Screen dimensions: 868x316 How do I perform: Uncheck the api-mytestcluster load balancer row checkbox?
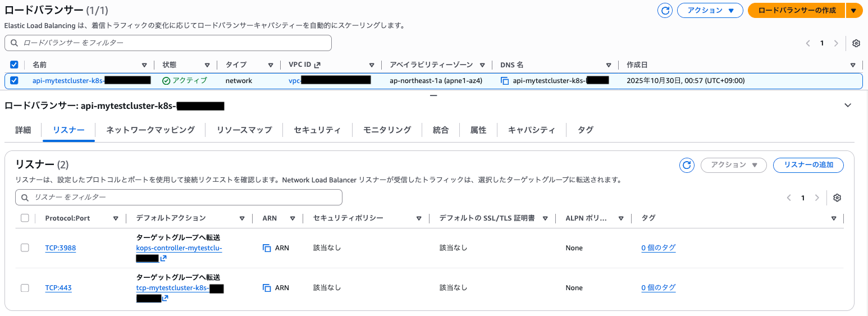click(15, 80)
